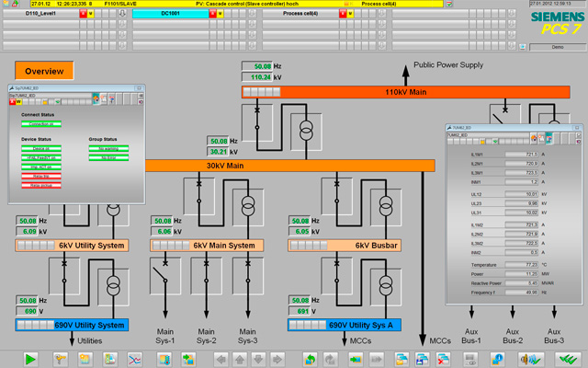Click the green double-checkmark acknowledge icon
This screenshot has height=368, width=588.
pos(570,359)
